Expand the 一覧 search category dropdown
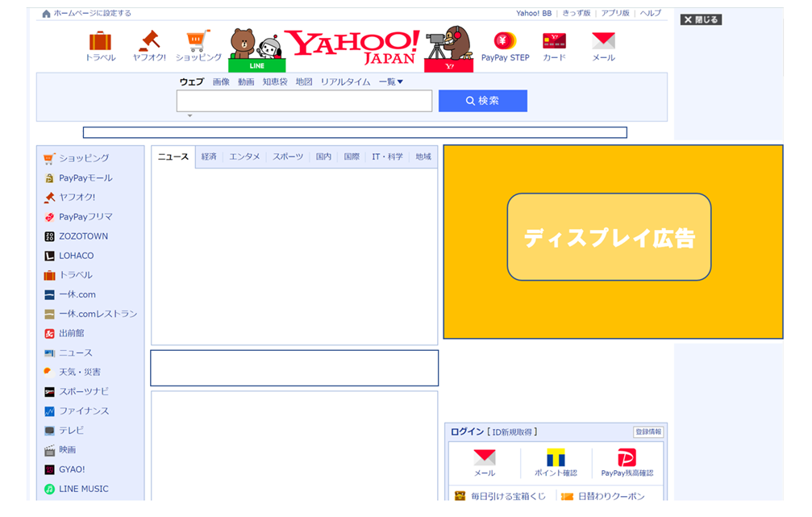 click(x=391, y=81)
